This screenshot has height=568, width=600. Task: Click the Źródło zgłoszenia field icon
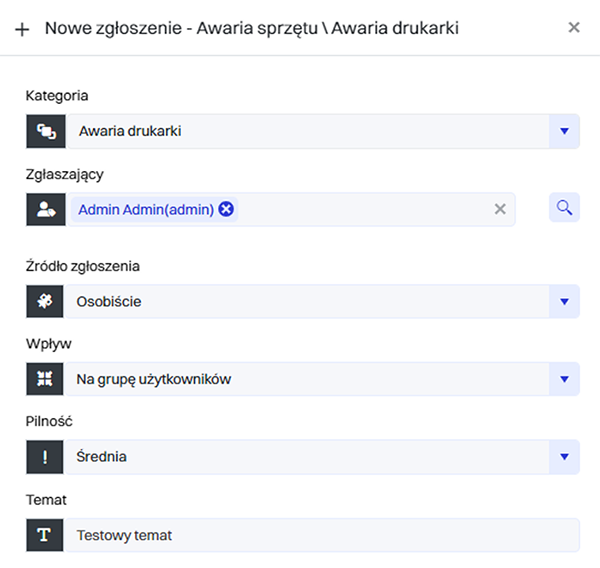point(45,301)
